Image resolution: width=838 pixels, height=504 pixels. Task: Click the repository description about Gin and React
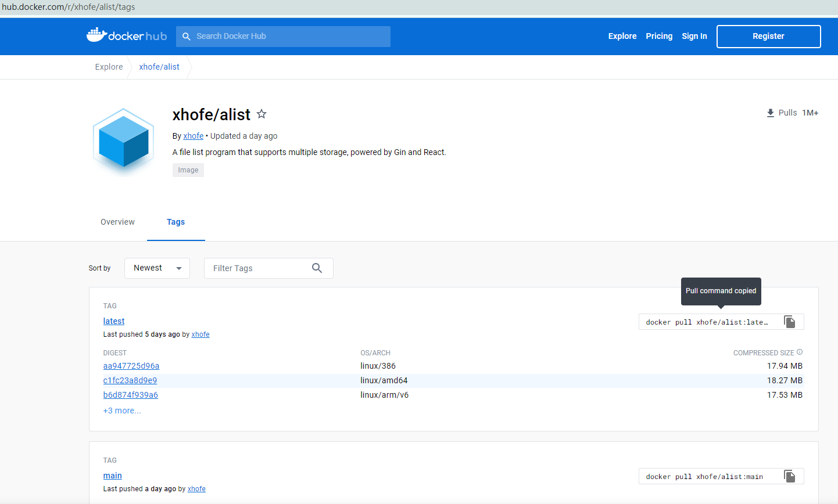click(x=309, y=152)
